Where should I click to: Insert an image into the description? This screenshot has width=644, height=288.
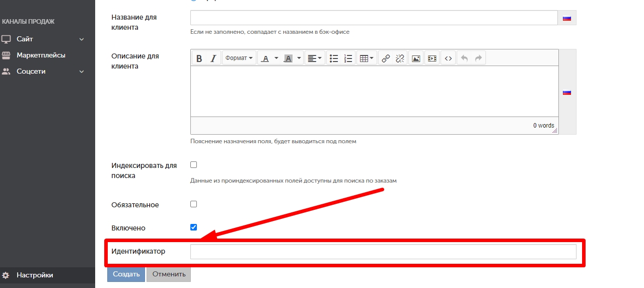coord(416,59)
